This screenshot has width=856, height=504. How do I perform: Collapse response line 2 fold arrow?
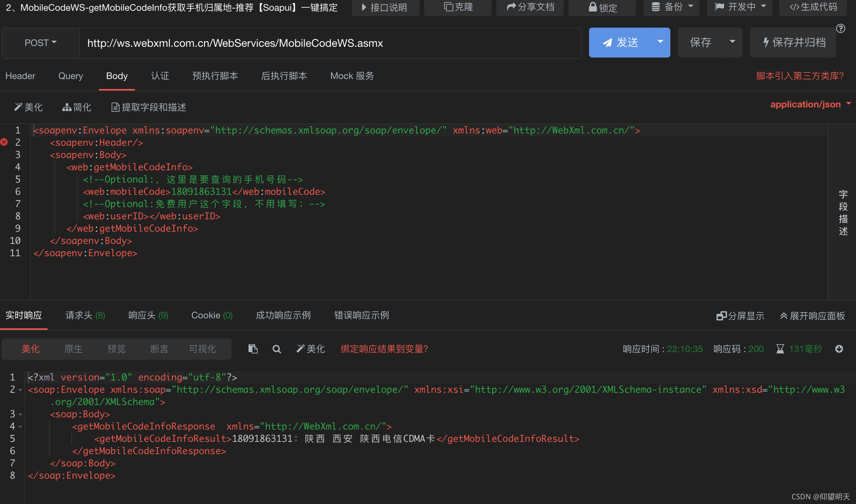[20, 390]
